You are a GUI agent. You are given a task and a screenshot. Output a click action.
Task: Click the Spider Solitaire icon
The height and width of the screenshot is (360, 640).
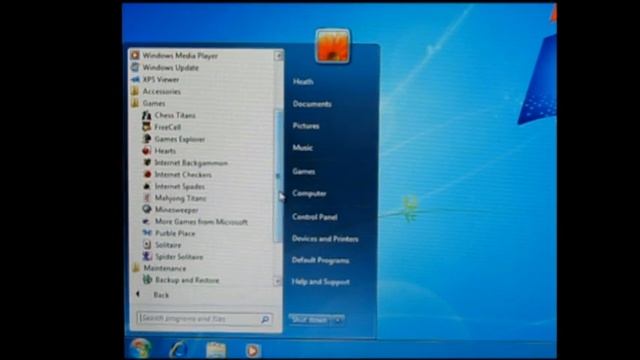147,256
